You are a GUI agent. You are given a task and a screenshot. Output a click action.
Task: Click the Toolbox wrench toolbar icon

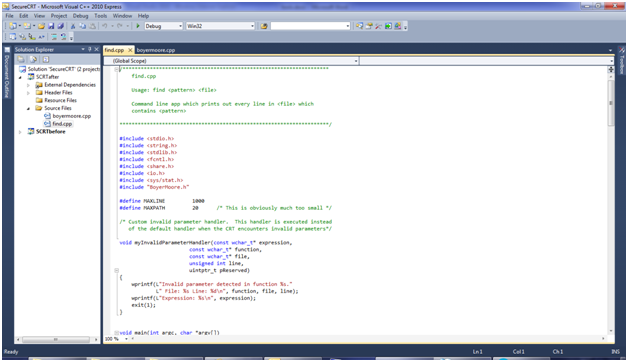[378, 26]
